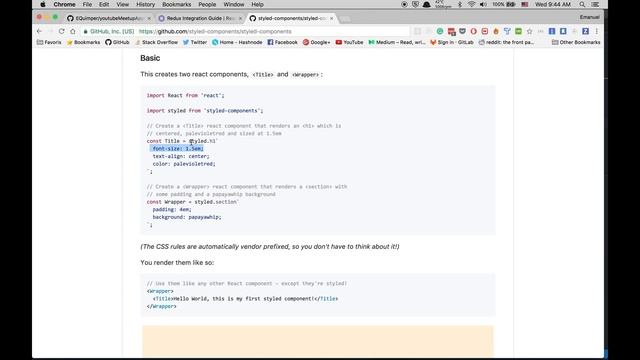Click the green chat extension icon
The height and width of the screenshot is (360, 640).
click(x=518, y=31)
